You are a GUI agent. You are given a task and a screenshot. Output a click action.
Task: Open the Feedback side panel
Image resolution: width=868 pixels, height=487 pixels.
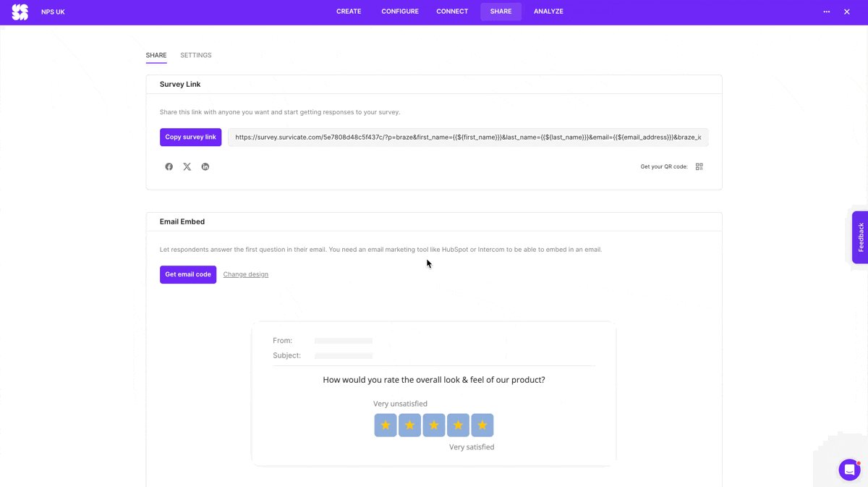[x=860, y=237]
